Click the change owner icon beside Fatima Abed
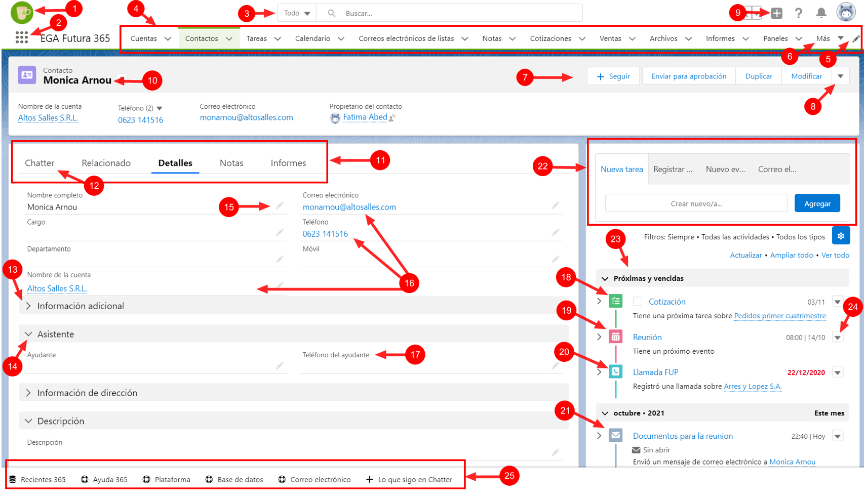The height and width of the screenshot is (504, 866). [392, 118]
